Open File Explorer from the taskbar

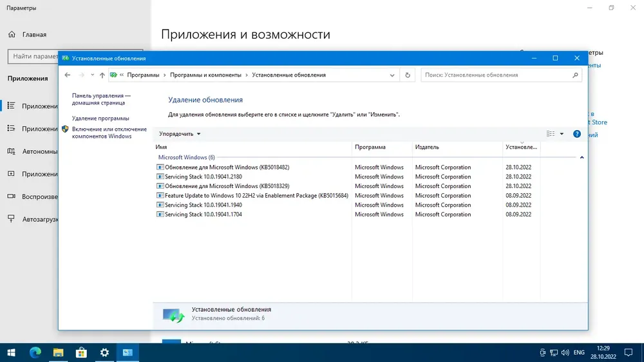coord(59,352)
